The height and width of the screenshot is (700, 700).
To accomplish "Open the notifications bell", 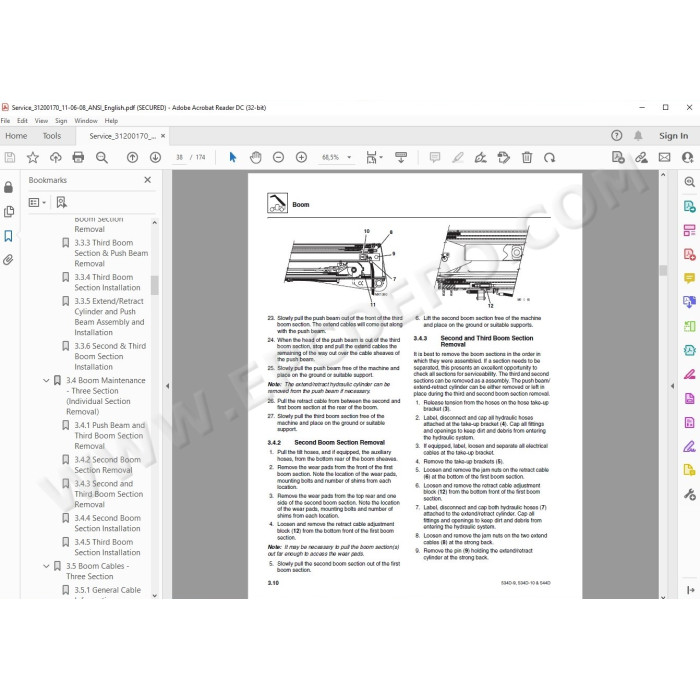I will point(638,136).
